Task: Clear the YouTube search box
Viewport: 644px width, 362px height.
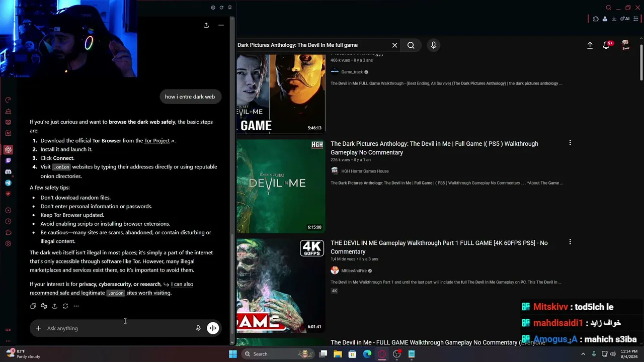Action: tap(395, 45)
